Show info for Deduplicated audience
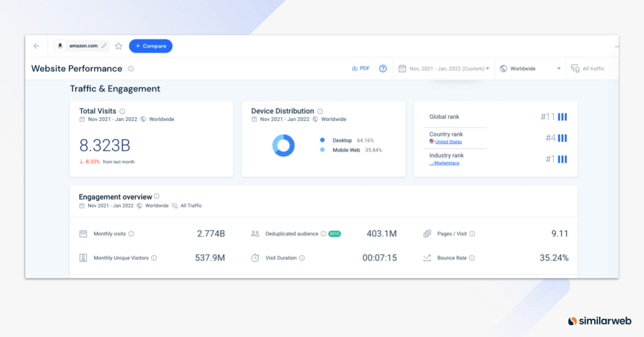Screen dimensions: 644x337 324,234
